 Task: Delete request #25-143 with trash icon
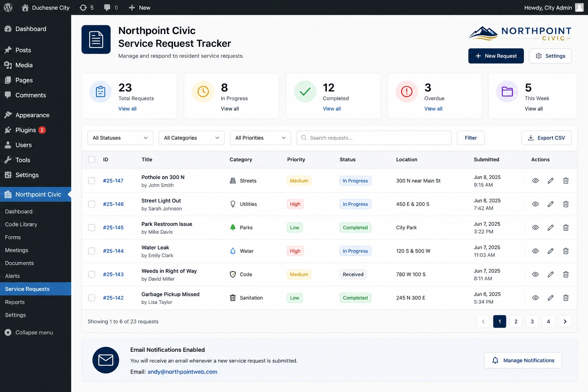coord(566,274)
